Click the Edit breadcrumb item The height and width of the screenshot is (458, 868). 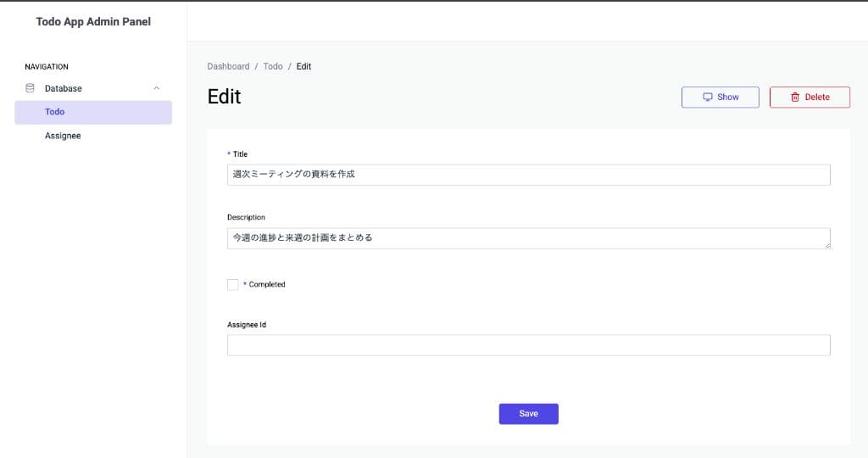pyautogui.click(x=304, y=66)
